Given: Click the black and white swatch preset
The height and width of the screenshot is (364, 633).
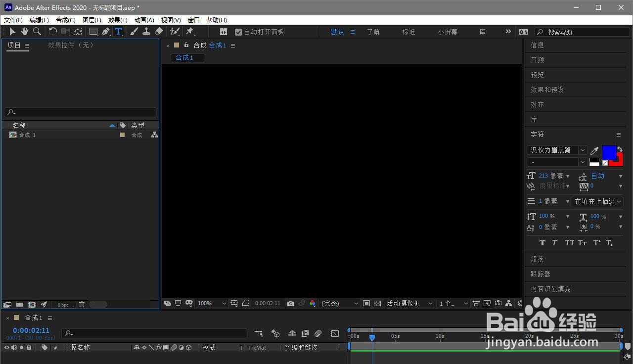Looking at the screenshot, I should (x=594, y=162).
